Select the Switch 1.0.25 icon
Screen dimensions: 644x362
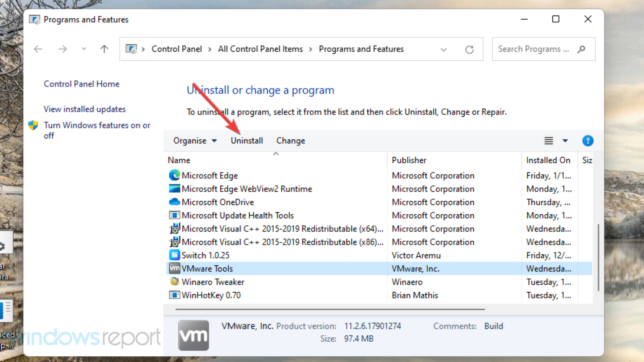pyautogui.click(x=174, y=255)
